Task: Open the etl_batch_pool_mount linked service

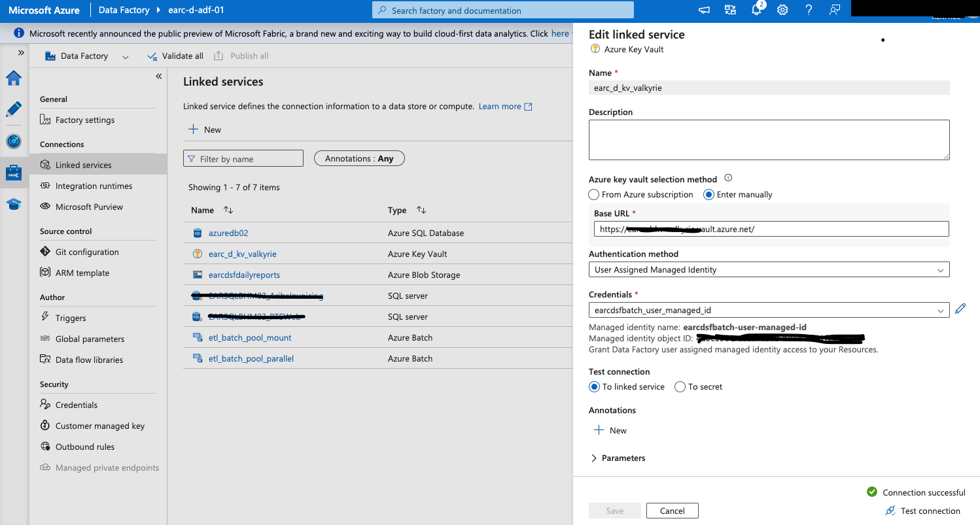Action: (x=250, y=337)
